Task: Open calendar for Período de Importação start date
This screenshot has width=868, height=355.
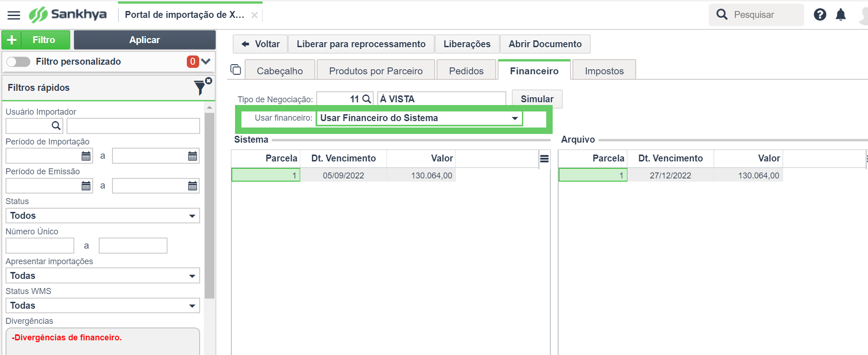Action: coord(86,156)
